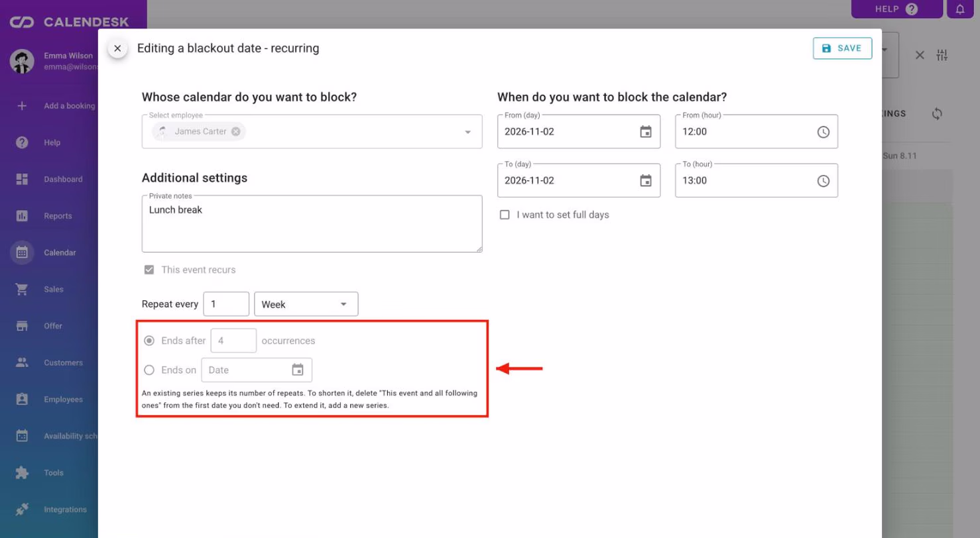Click the Integrations plug icon

click(x=22, y=510)
